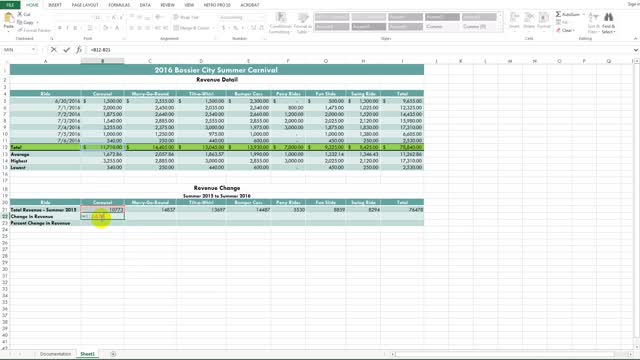Open Sort & Filter
This screenshot has width=640, height=360.
tap(593, 22)
